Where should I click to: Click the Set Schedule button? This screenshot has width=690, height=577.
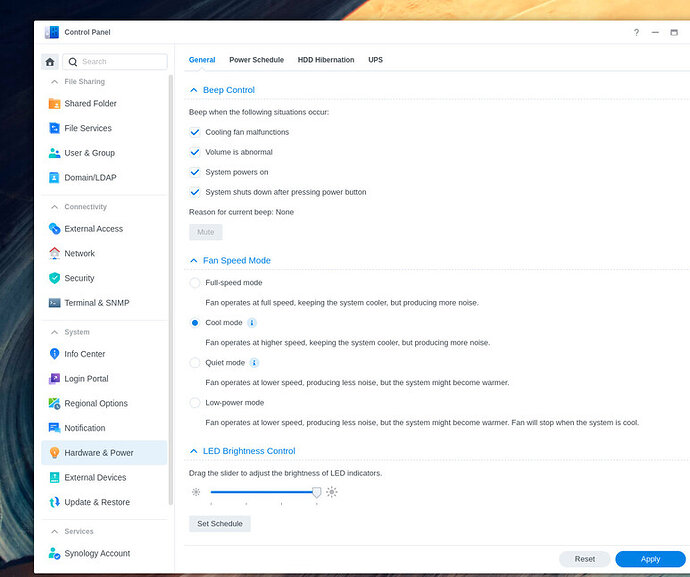[220, 524]
